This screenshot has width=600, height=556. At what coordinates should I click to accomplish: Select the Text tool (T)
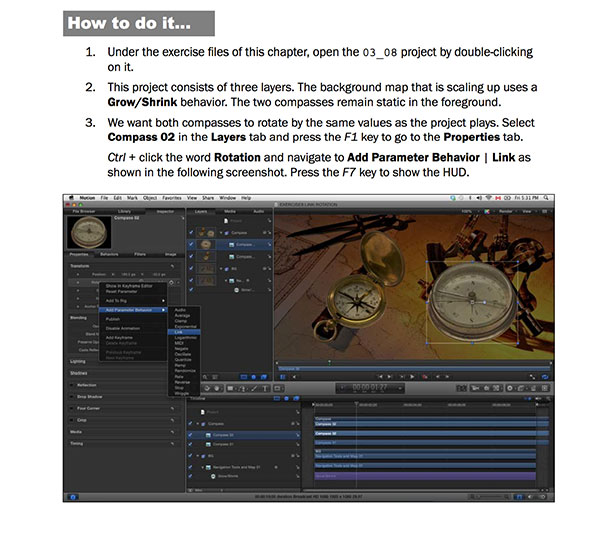(x=265, y=388)
